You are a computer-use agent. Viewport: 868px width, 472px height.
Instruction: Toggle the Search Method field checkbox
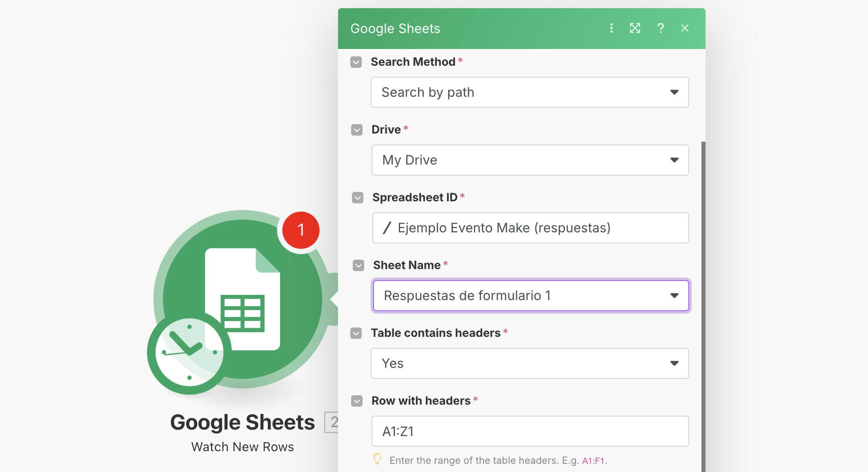(x=356, y=62)
